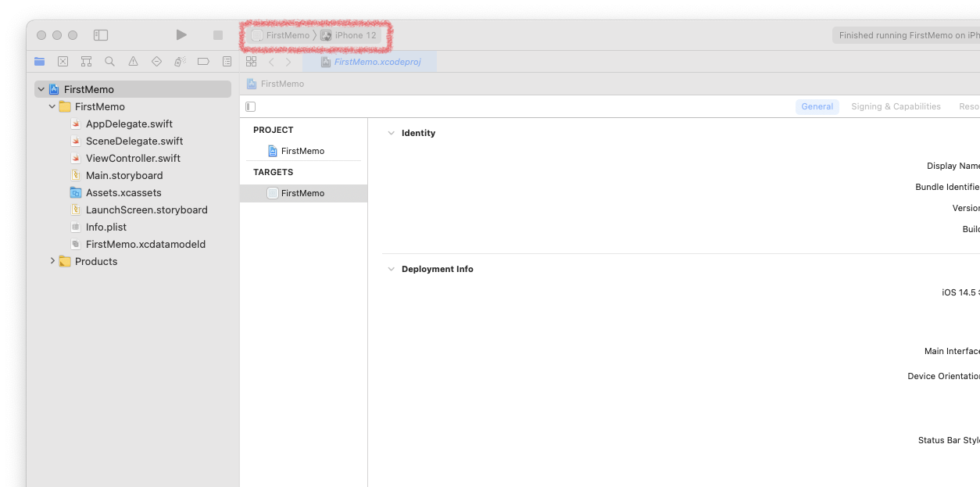Toggle the navigator sidebar visibility
The width and height of the screenshot is (980, 487).
[x=101, y=35]
